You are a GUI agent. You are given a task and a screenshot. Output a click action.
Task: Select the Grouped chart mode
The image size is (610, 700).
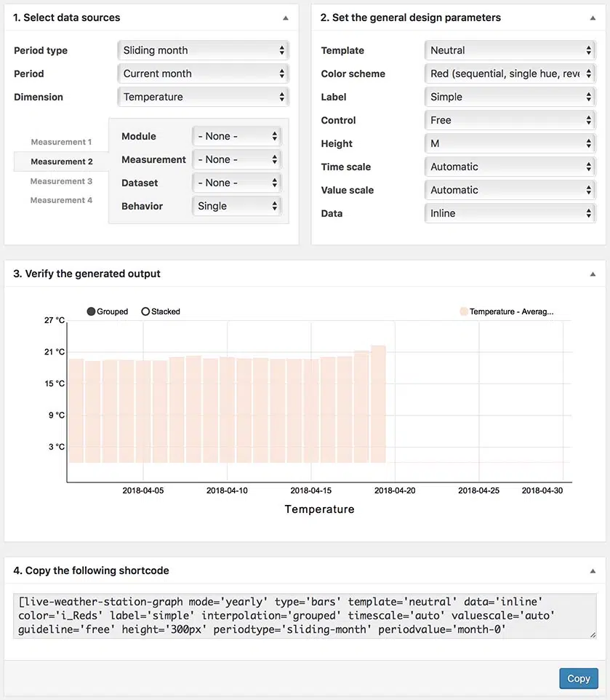(108, 311)
